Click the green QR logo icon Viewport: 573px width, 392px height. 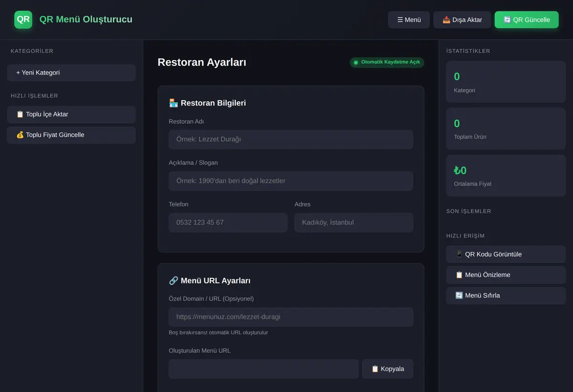click(x=23, y=20)
